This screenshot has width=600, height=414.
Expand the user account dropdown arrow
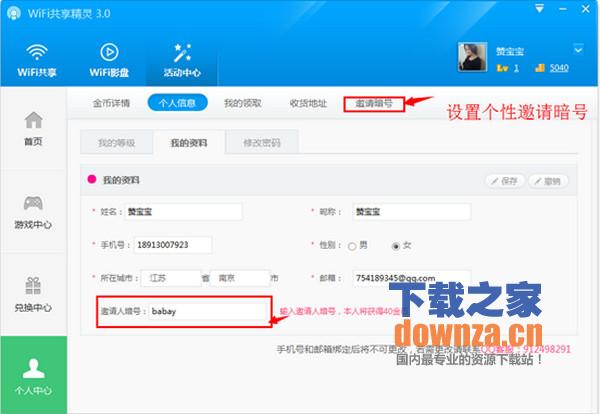click(578, 50)
